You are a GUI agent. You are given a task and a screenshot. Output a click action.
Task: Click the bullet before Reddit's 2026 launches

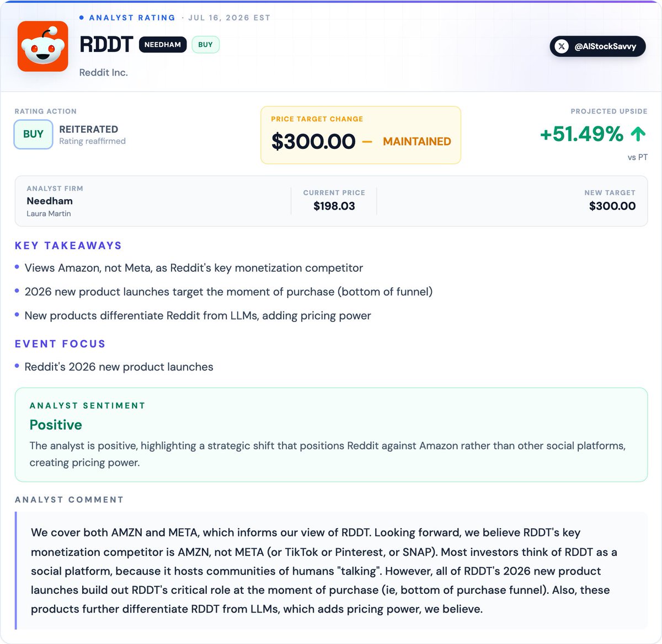coord(17,366)
